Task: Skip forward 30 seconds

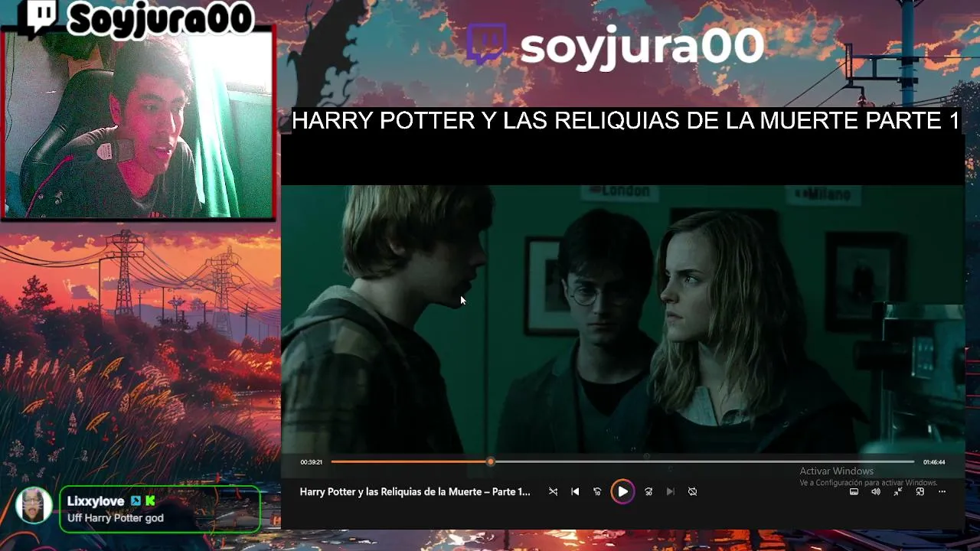Action: coord(648,491)
